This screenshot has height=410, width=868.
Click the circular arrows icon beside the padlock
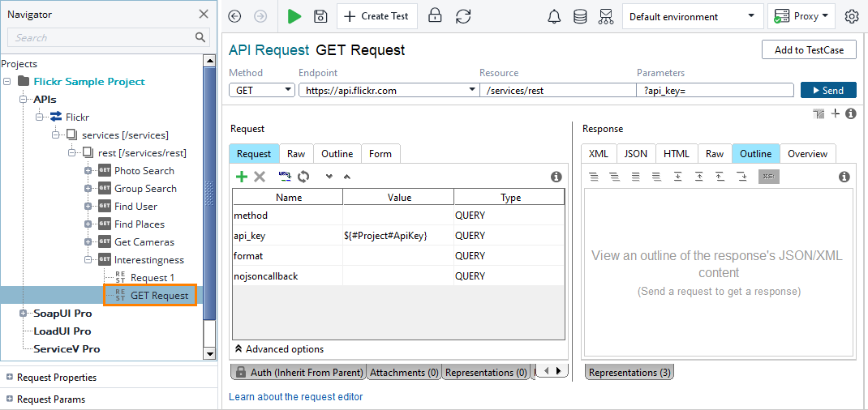(462, 16)
